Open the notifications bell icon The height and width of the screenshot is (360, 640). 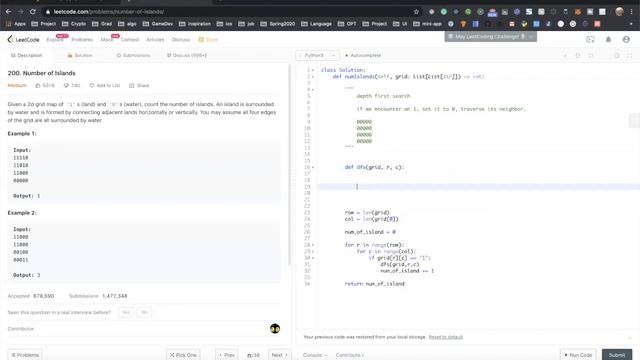click(x=608, y=40)
